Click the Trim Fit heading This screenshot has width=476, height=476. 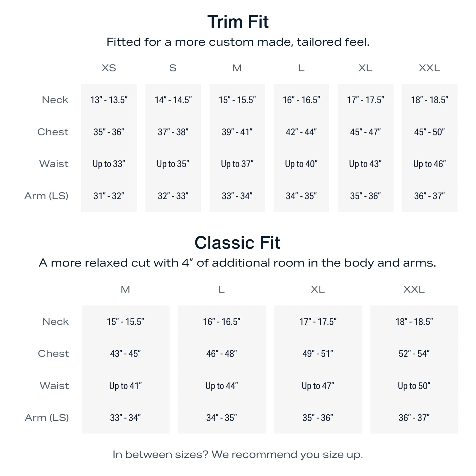pos(238,22)
